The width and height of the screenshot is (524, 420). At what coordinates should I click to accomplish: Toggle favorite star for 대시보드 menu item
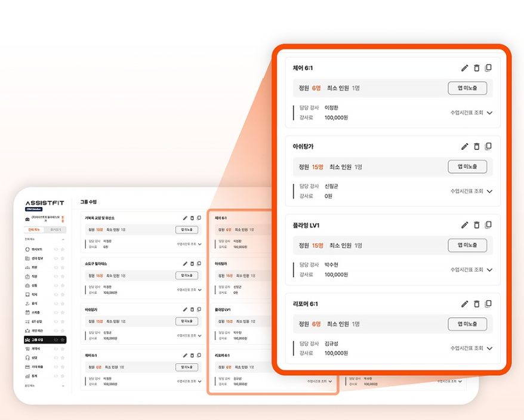click(x=62, y=249)
